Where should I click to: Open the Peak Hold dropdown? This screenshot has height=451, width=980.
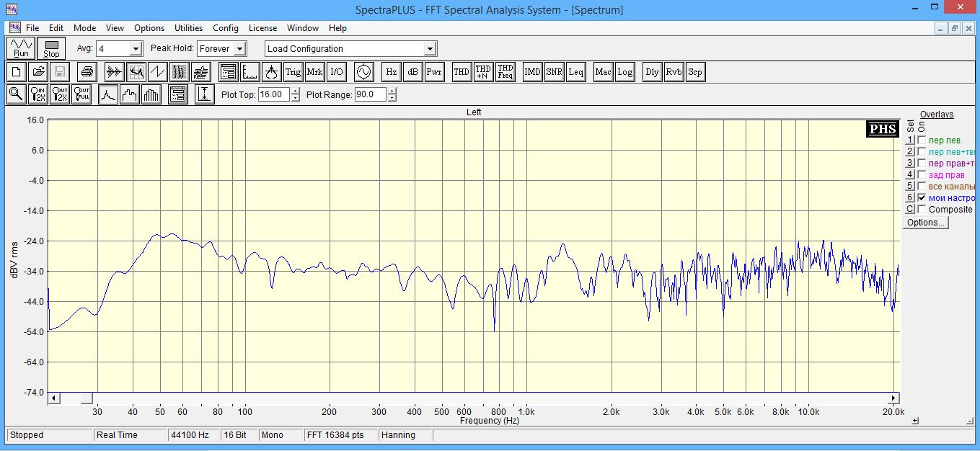239,49
